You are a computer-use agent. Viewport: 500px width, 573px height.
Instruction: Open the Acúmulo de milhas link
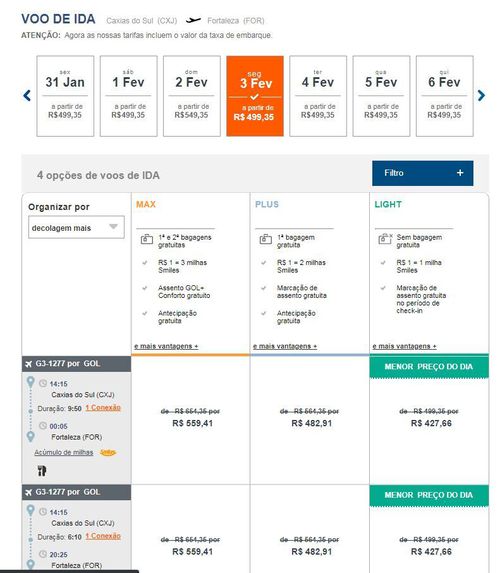64,452
